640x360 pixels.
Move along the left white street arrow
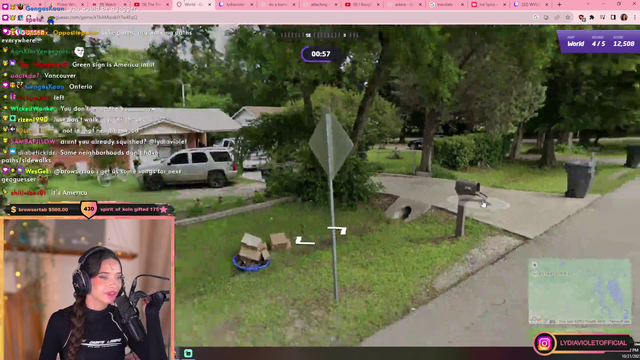tap(305, 241)
